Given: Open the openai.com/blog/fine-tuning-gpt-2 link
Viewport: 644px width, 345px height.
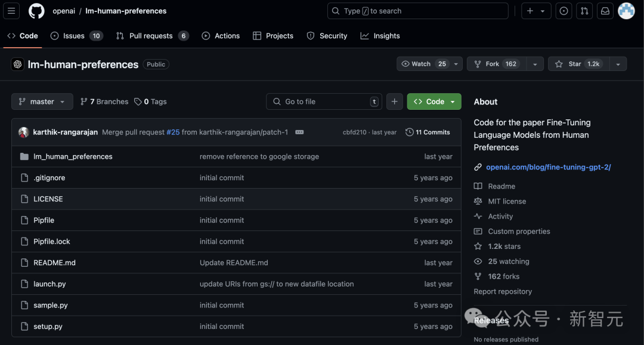Looking at the screenshot, I should click(548, 167).
